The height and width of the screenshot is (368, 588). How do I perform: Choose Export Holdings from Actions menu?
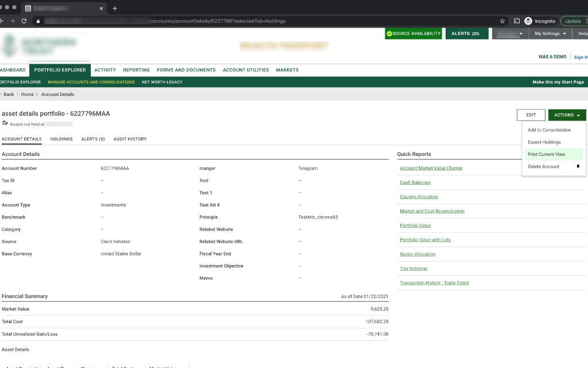tap(544, 142)
